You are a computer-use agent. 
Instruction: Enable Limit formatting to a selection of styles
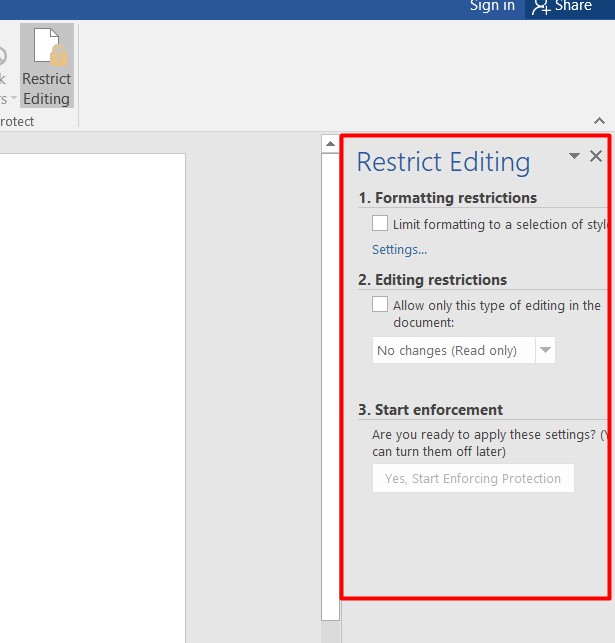[x=380, y=224]
